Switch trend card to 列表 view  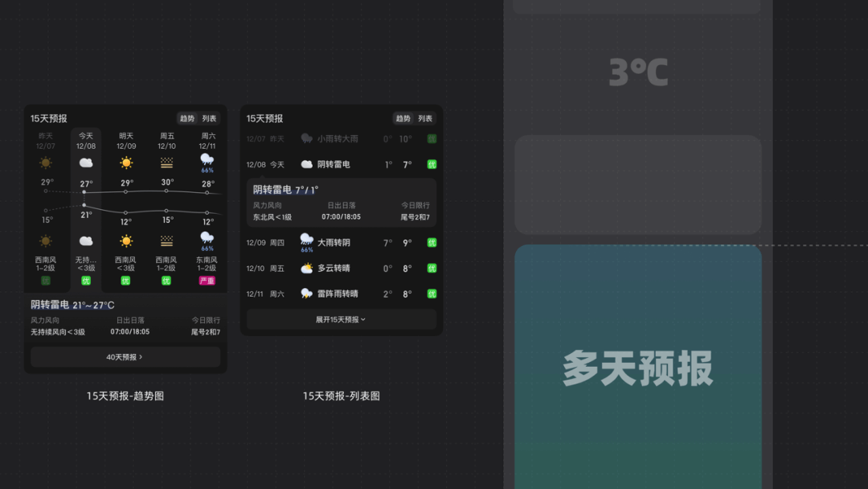209,118
